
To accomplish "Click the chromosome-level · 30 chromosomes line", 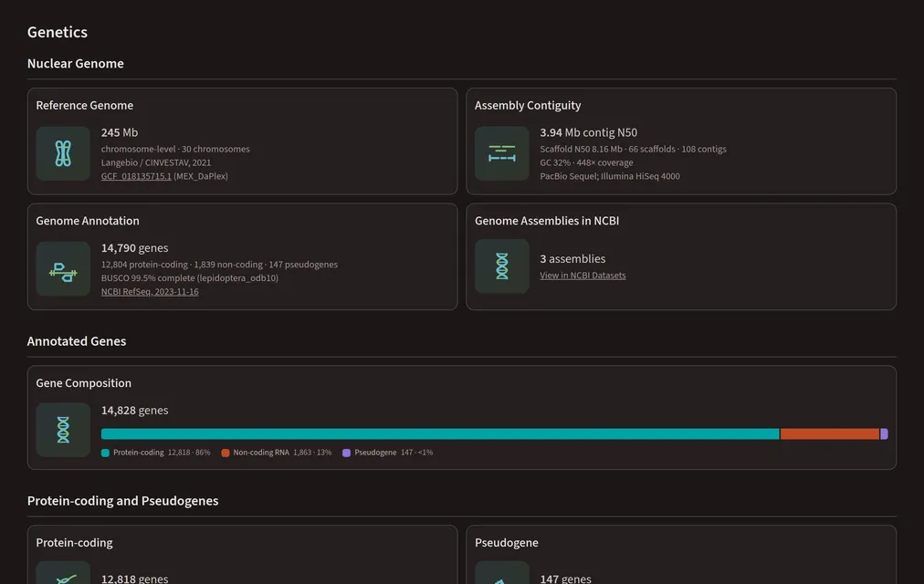I will tap(175, 149).
